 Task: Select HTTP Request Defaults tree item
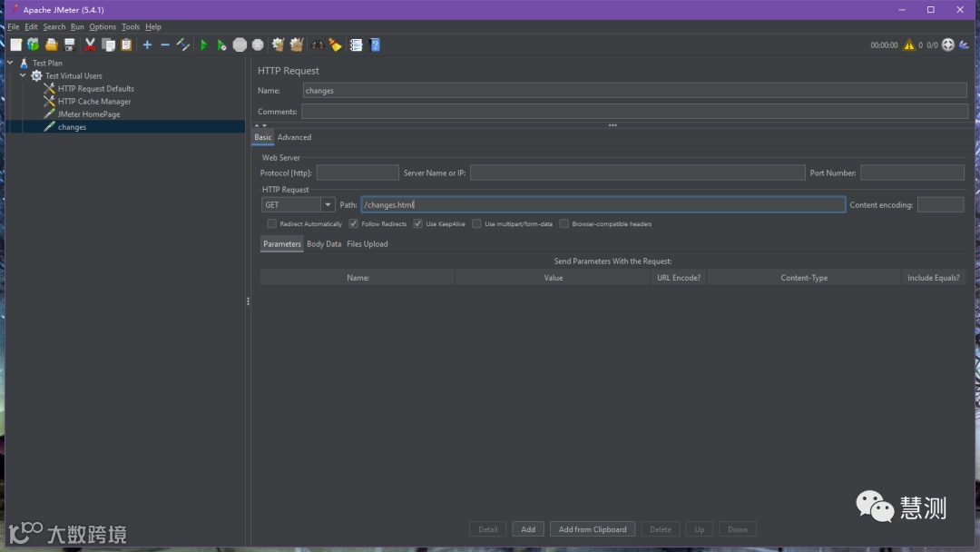(95, 89)
